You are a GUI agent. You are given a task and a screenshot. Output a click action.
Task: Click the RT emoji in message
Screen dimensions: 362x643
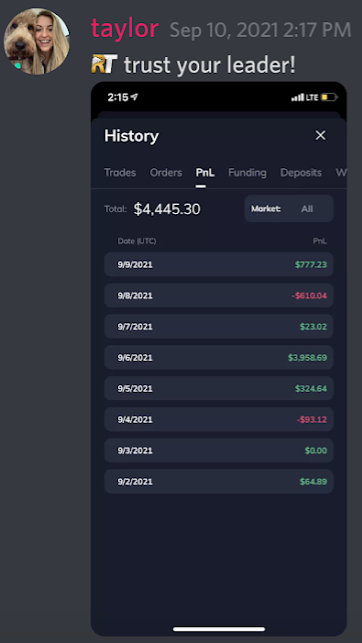click(104, 64)
